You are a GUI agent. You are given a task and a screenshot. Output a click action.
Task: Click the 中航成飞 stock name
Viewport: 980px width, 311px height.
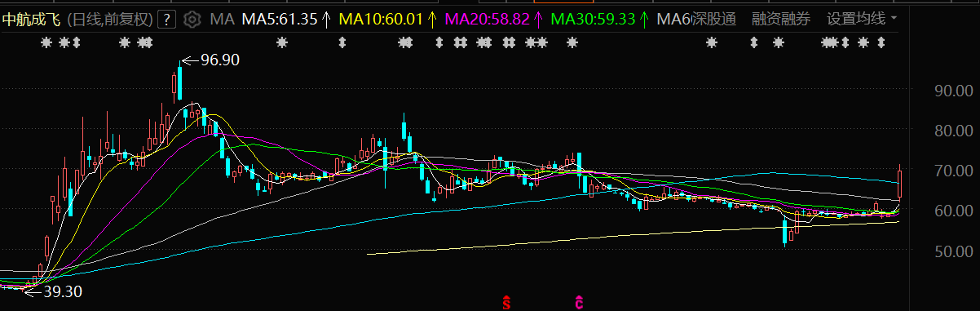point(31,19)
